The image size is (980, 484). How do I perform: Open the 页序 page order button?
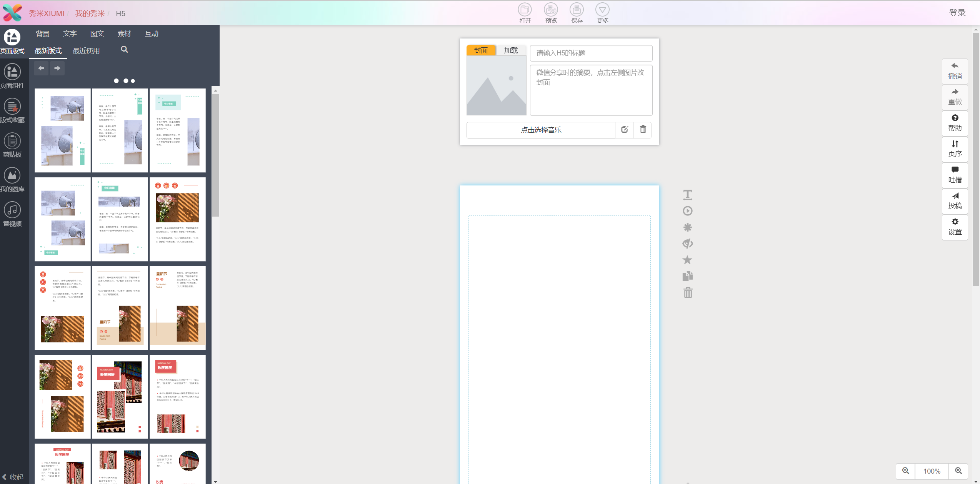(955, 149)
